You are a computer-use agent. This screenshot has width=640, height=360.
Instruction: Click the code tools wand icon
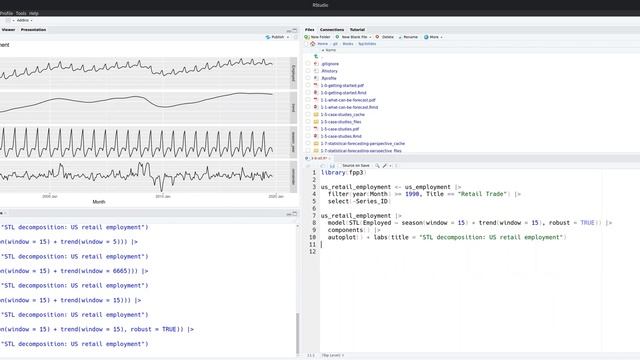pos(385,166)
